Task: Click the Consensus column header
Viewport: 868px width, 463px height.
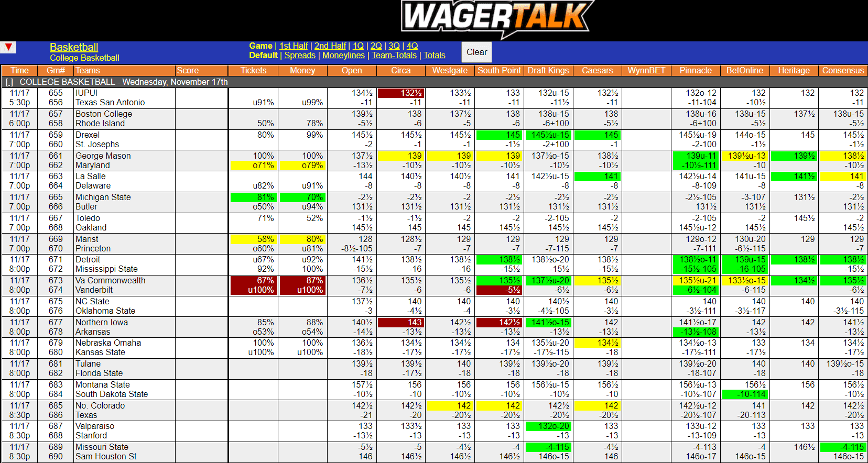Action: click(843, 71)
